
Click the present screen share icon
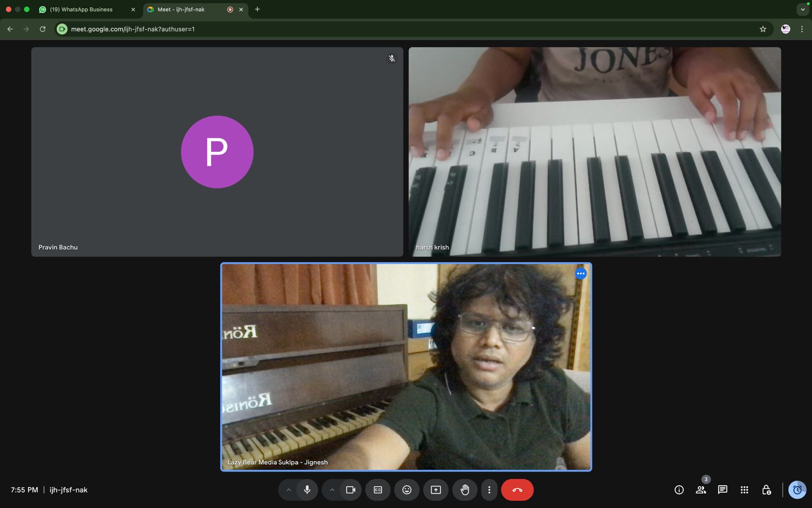[436, 490]
